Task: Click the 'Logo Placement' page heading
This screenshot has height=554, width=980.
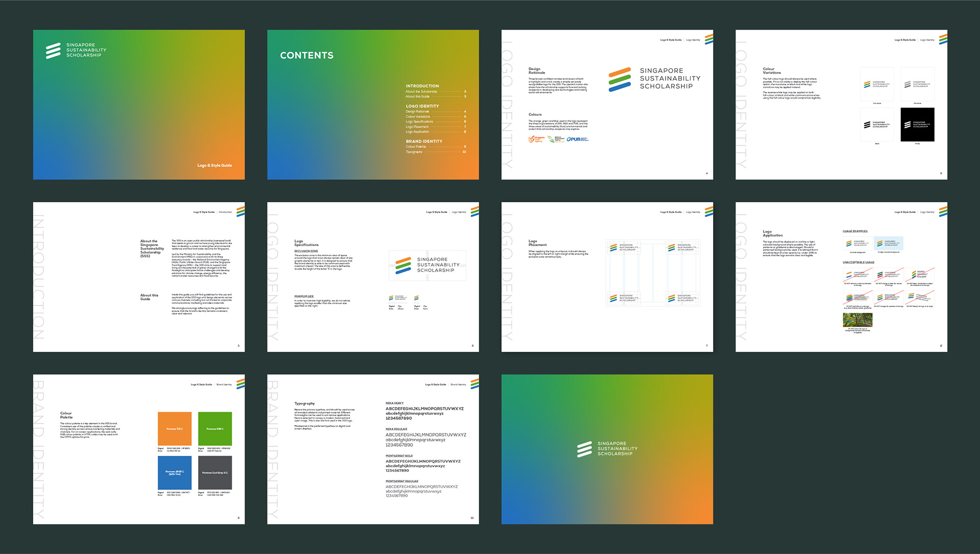Action: (x=537, y=243)
